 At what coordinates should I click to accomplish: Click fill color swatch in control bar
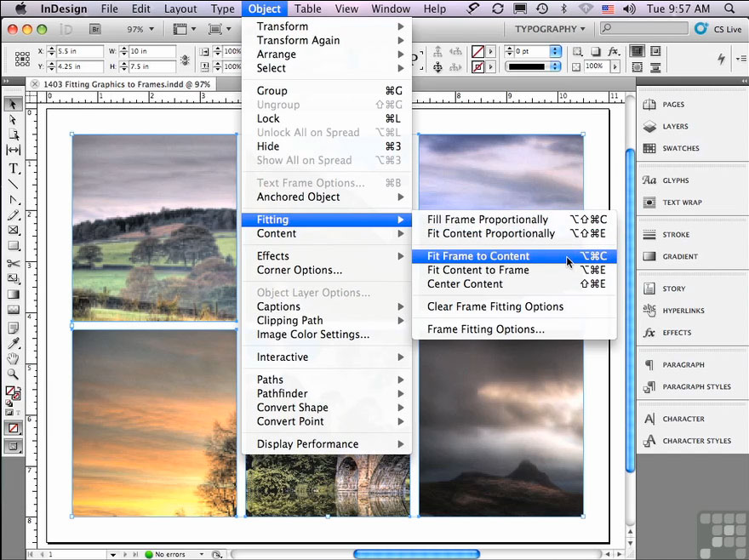(477, 51)
